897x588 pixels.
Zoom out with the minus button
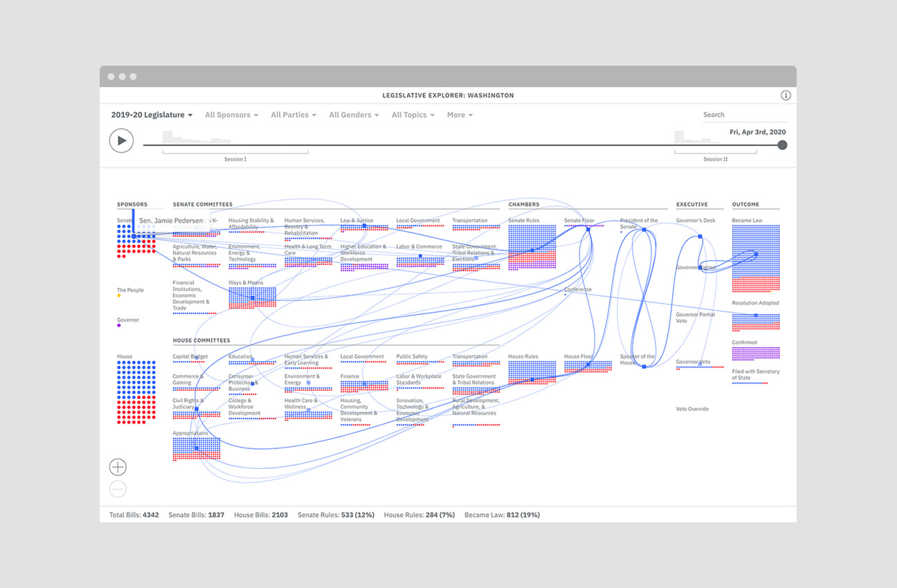[x=118, y=489]
